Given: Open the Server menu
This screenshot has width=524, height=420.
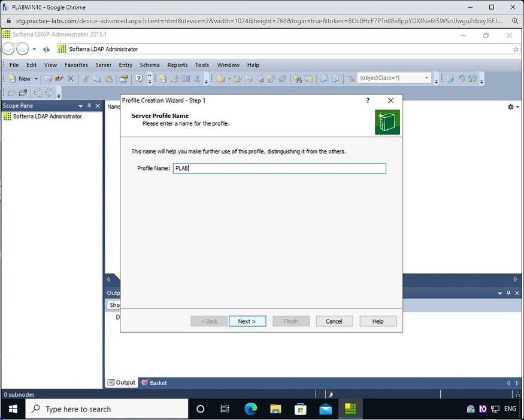Looking at the screenshot, I should point(103,65).
